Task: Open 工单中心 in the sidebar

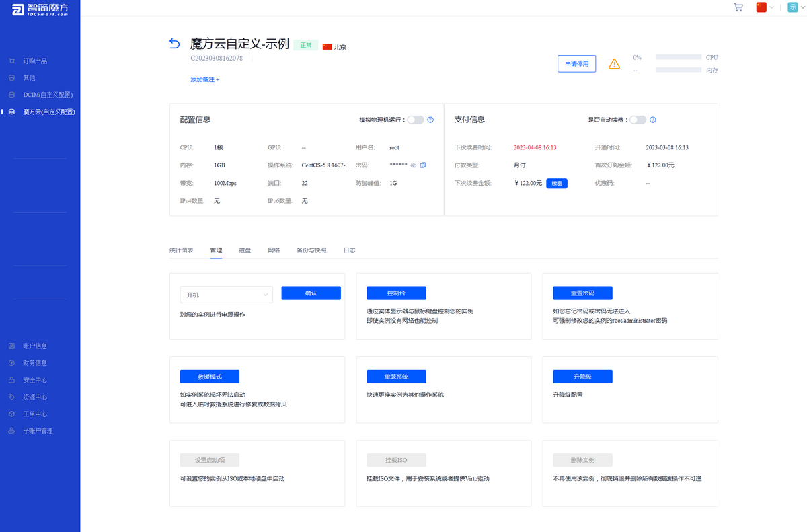Action: point(34,414)
